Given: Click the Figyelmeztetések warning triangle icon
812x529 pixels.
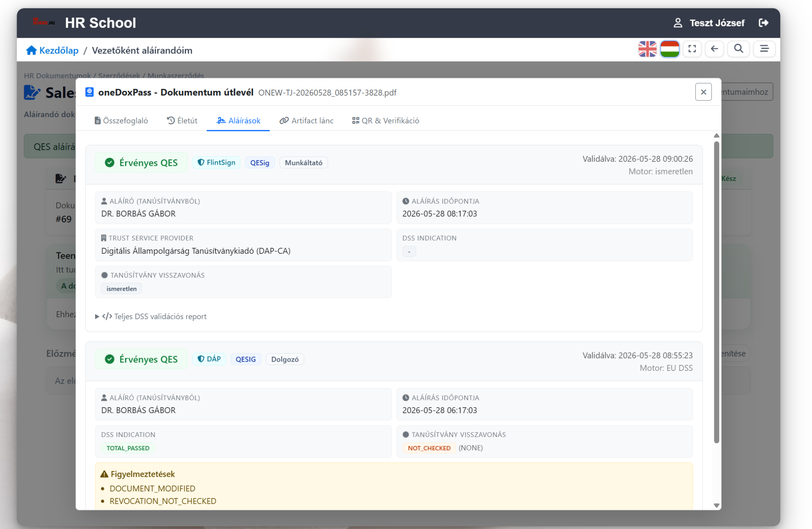Looking at the screenshot, I should [x=104, y=474].
